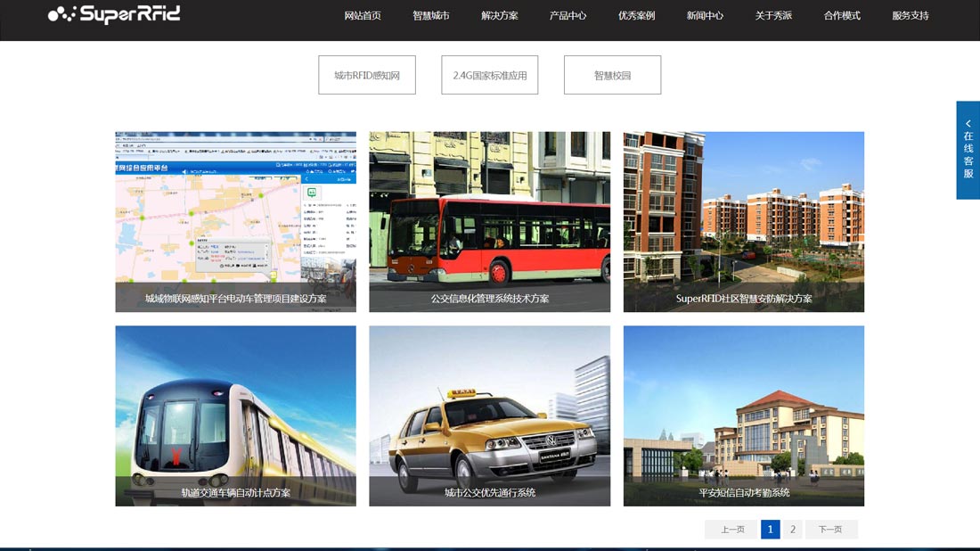The width and height of the screenshot is (980, 551).
Task: Open the 网站首页 menu item
Action: click(x=363, y=15)
